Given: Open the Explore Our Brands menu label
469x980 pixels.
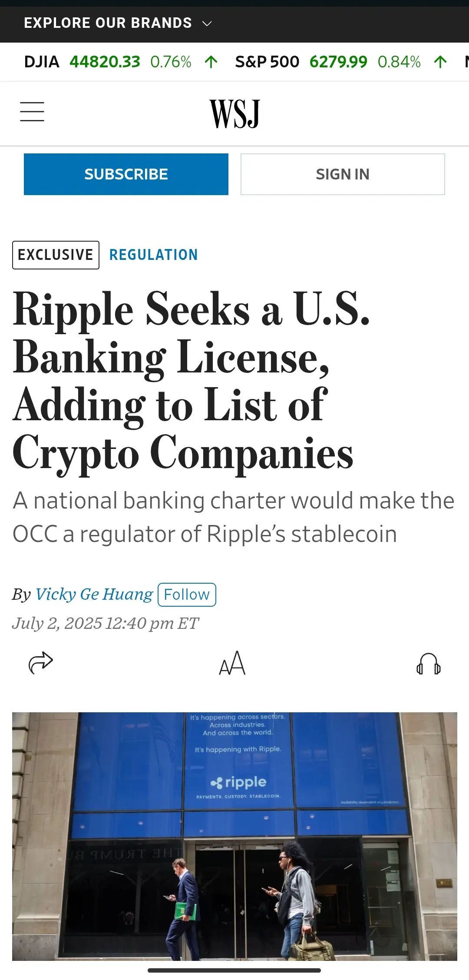Looking at the screenshot, I should 108,23.
